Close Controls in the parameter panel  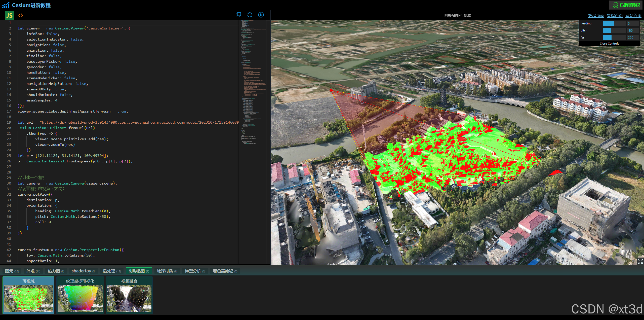click(609, 44)
